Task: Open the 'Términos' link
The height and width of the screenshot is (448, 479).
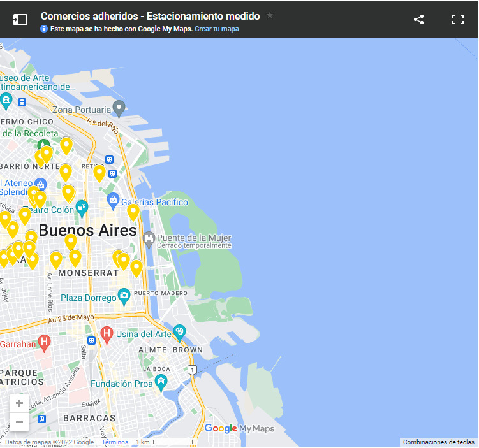Action: 115,442
